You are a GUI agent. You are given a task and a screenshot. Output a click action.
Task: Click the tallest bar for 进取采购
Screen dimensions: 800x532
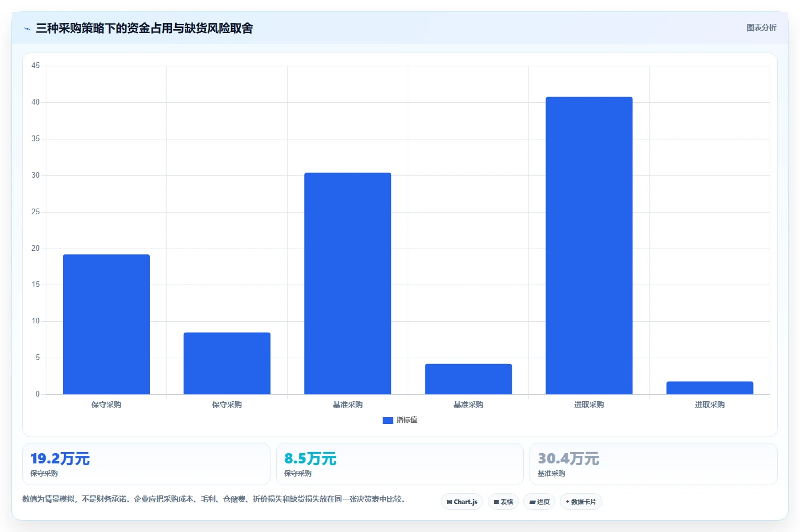[x=589, y=246]
